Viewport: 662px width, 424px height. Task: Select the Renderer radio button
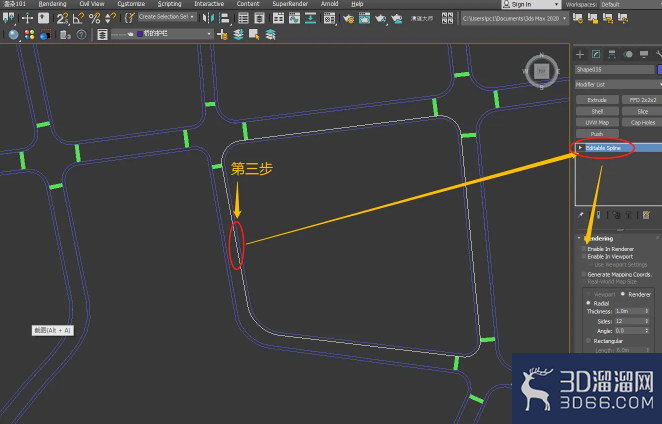(623, 294)
